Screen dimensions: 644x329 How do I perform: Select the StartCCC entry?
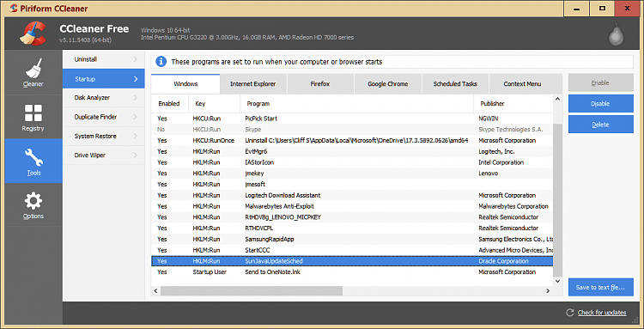(x=352, y=250)
